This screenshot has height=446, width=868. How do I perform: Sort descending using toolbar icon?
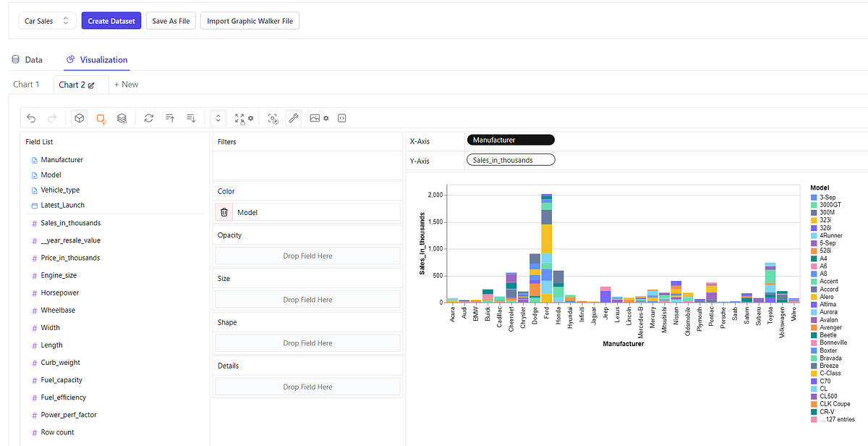tap(191, 118)
